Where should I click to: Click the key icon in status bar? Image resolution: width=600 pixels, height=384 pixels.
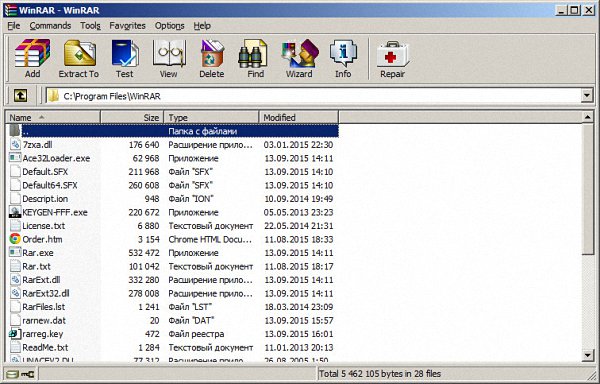28,374
